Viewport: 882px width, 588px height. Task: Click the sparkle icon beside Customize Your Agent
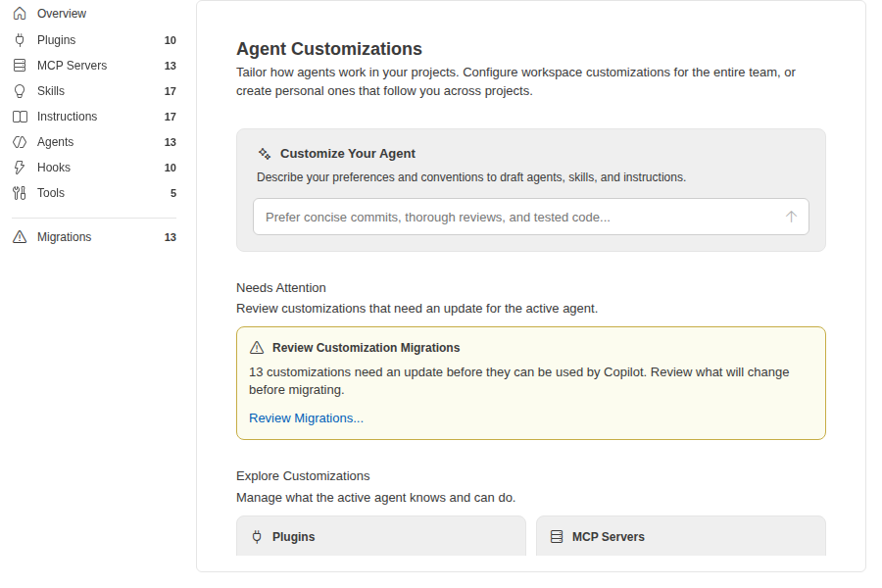(265, 154)
